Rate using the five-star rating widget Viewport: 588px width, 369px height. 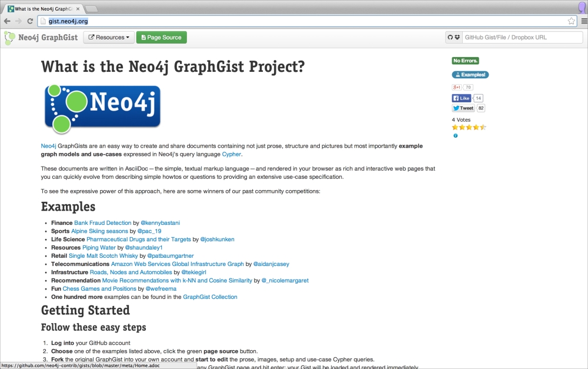pyautogui.click(x=469, y=127)
